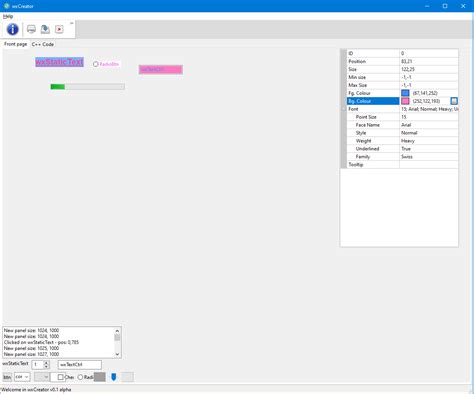Select the Fg. Colour property label
The height and width of the screenshot is (394, 474).
359,93
